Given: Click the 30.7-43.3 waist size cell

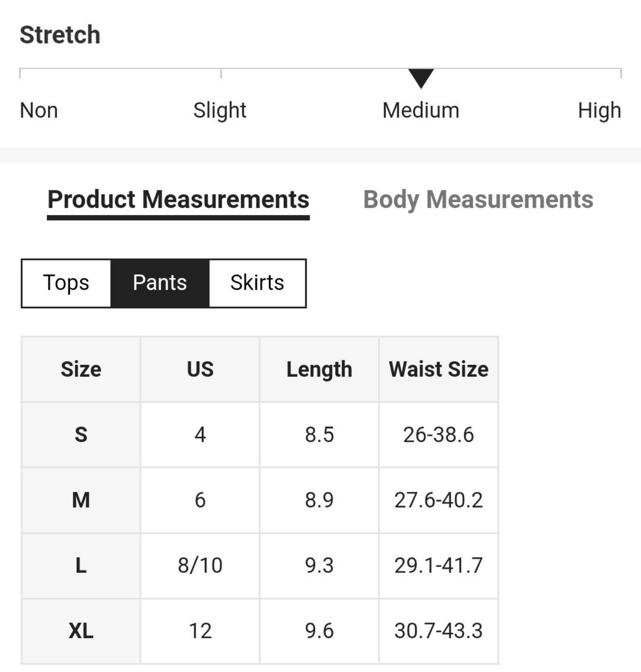Looking at the screenshot, I should [439, 631].
